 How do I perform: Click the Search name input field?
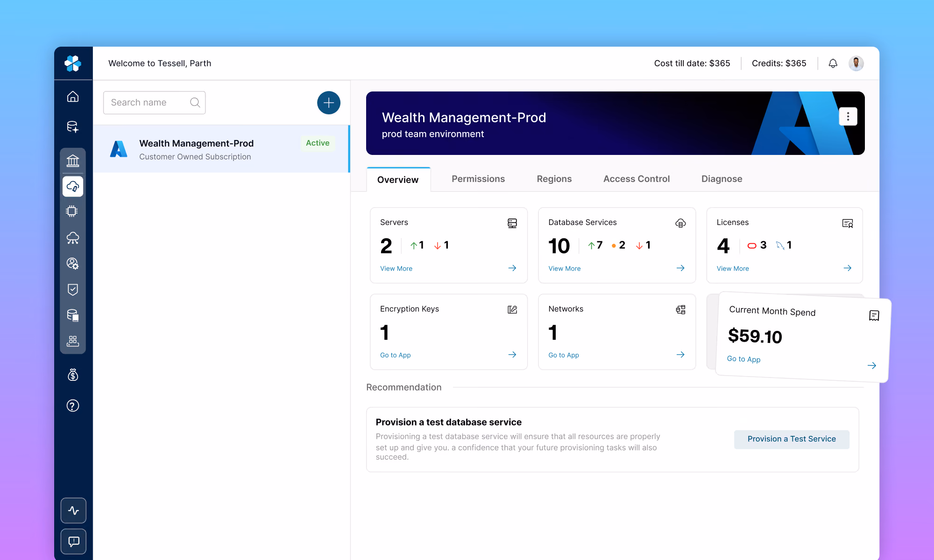coord(154,103)
